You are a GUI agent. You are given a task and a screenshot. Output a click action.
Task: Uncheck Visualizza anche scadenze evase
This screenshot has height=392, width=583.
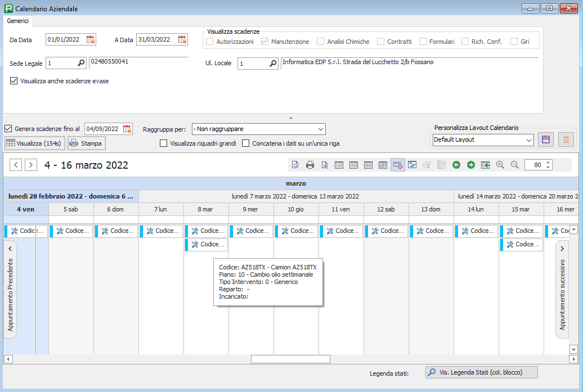point(14,81)
